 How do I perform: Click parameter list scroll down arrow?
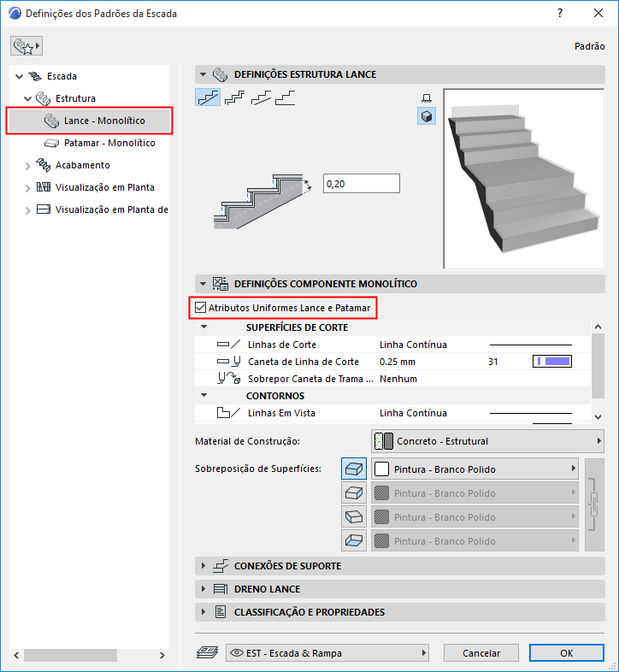[598, 416]
